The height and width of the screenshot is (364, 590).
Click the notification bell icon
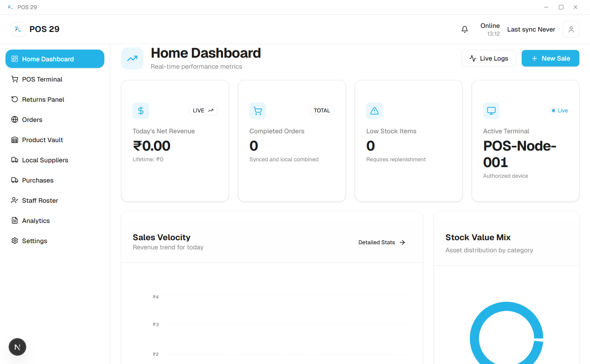(x=465, y=29)
